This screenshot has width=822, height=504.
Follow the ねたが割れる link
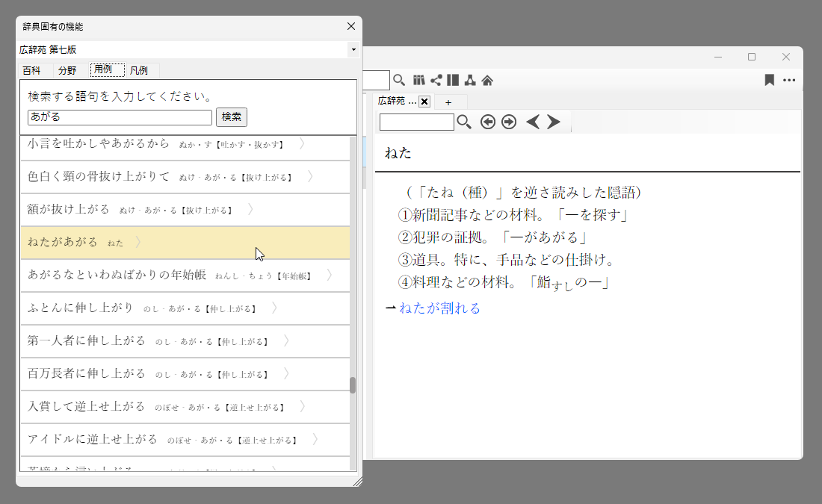(439, 308)
